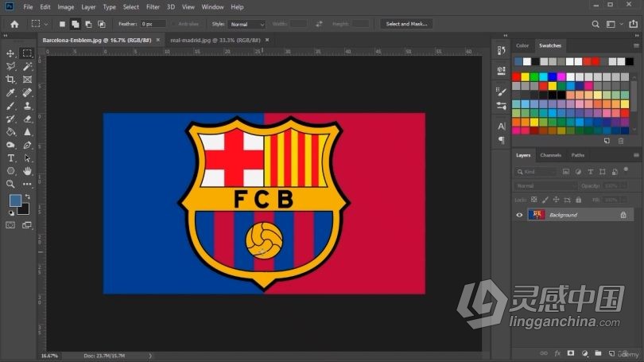Select the Move tool
Viewport: 644px width, 362px height.
click(x=10, y=53)
